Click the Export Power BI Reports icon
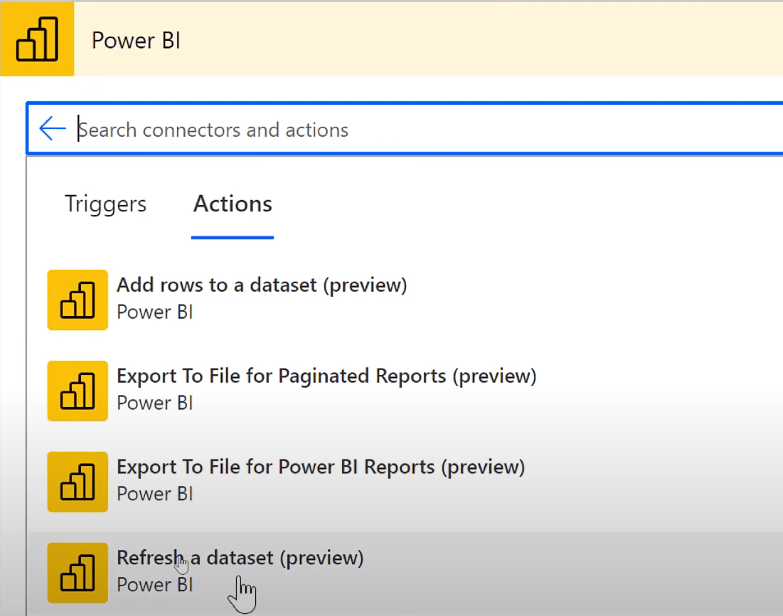The image size is (783, 616). (x=77, y=482)
